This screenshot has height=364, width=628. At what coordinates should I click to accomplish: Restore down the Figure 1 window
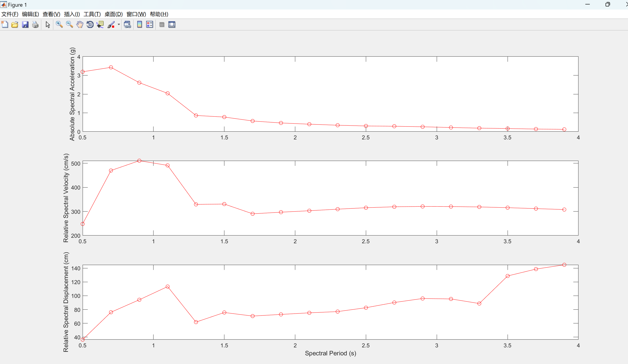(x=608, y=4)
